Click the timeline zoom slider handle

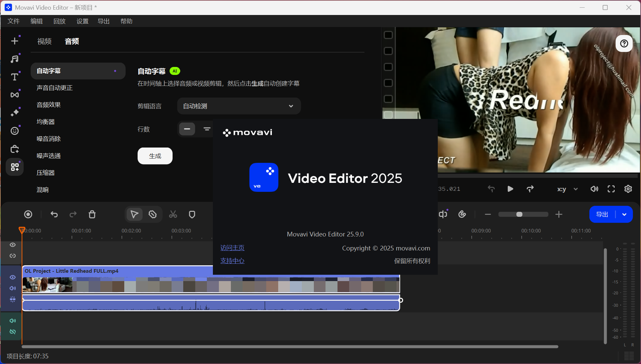519,214
